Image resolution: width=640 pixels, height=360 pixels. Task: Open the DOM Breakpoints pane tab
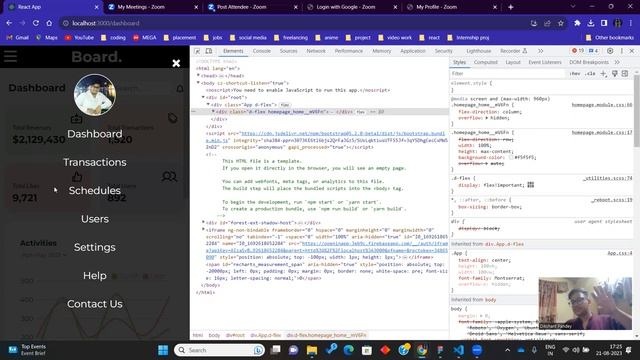pyautogui.click(x=589, y=62)
